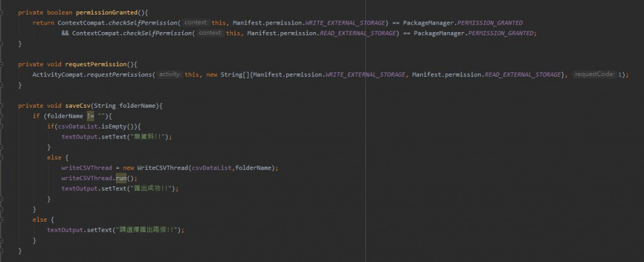644x262 pixels.
Task: Click the "無資料!!" string literal
Action: pyautogui.click(x=148, y=137)
